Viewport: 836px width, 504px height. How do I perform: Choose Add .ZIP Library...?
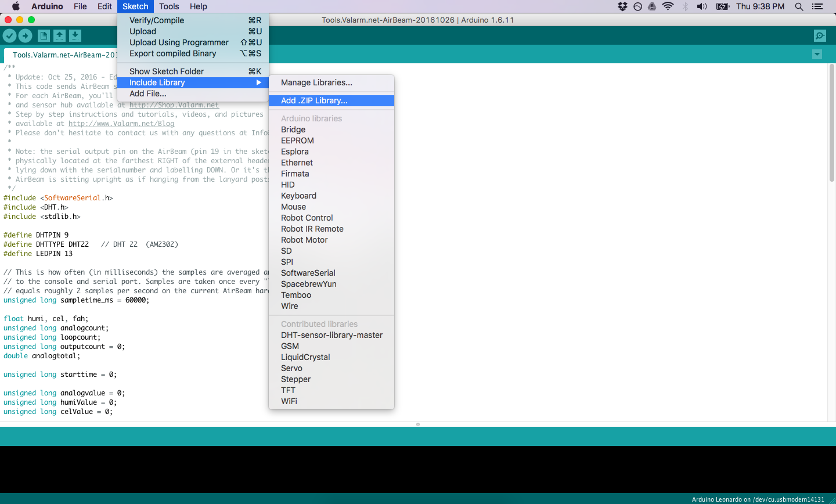331,100
